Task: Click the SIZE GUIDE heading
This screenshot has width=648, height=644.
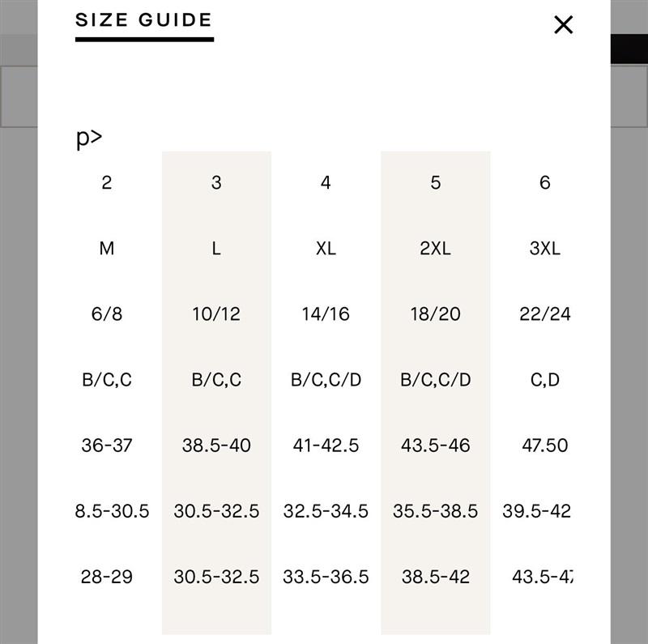Action: (144, 20)
